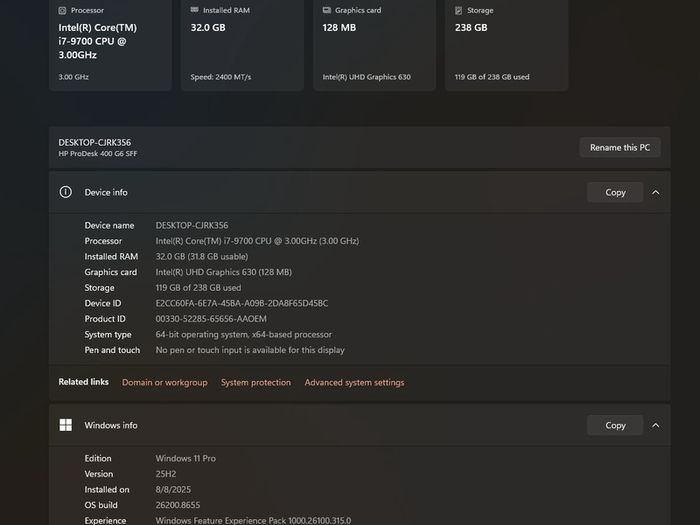Click Intel(R) UHD Graphics 630 (128 MB) value
Screen dimensions: 700x525
pyautogui.click(x=224, y=272)
